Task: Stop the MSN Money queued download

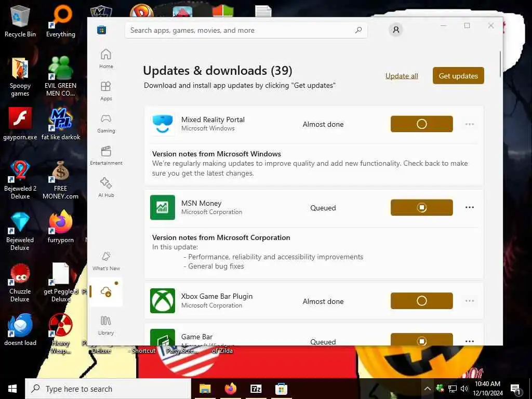Action: (421, 207)
